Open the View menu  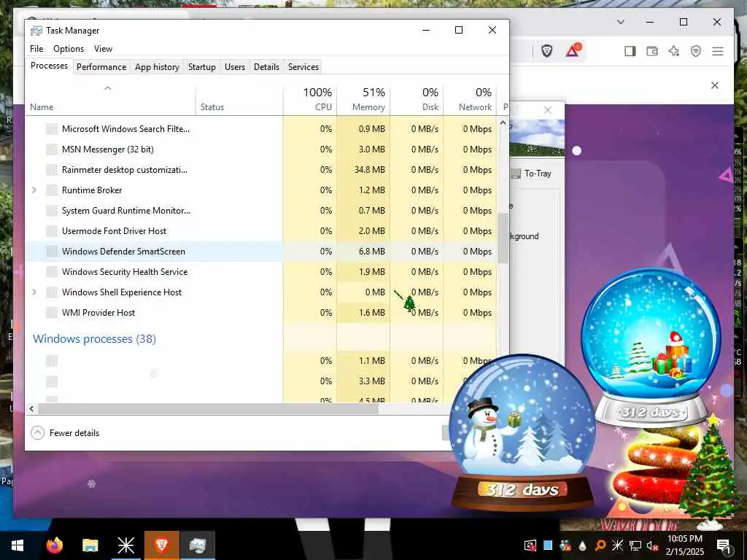click(x=103, y=49)
